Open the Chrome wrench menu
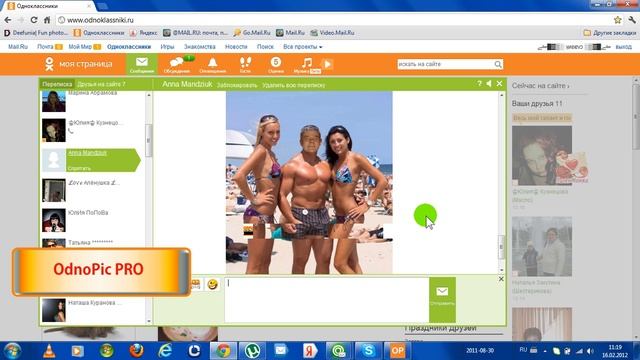The image size is (640, 360). tap(631, 20)
